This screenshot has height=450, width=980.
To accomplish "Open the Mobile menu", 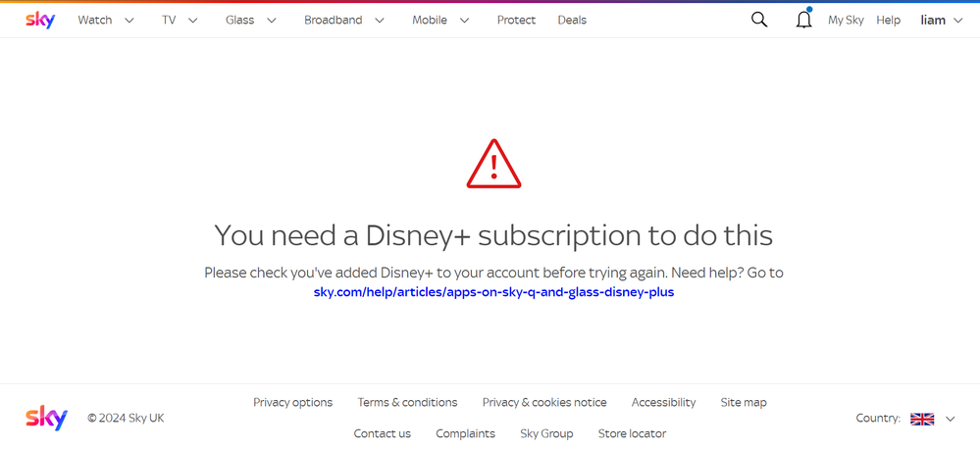I will pos(430,20).
